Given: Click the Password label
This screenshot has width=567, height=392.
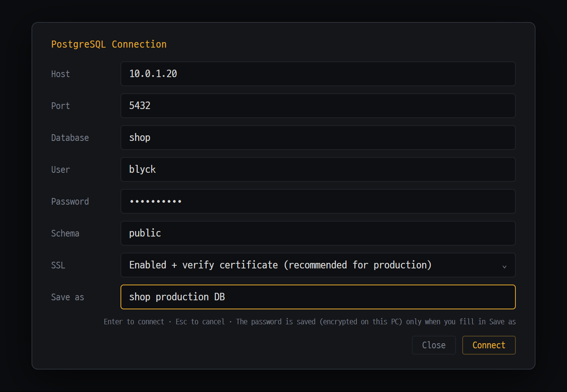Looking at the screenshot, I should 70,202.
